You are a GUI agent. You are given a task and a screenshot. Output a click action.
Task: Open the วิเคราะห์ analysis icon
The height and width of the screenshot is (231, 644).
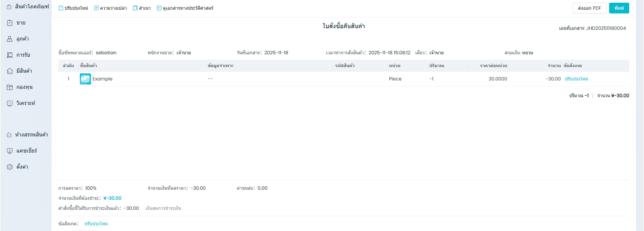pyautogui.click(x=10, y=103)
